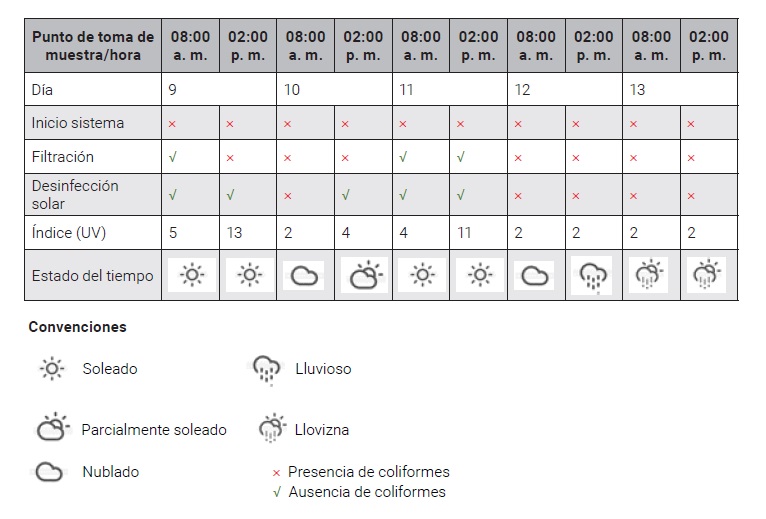Image resolution: width=766 pixels, height=519 pixels.
Task: Click the red cross beside Presencia de coliformes
Action: pyautogui.click(x=276, y=472)
